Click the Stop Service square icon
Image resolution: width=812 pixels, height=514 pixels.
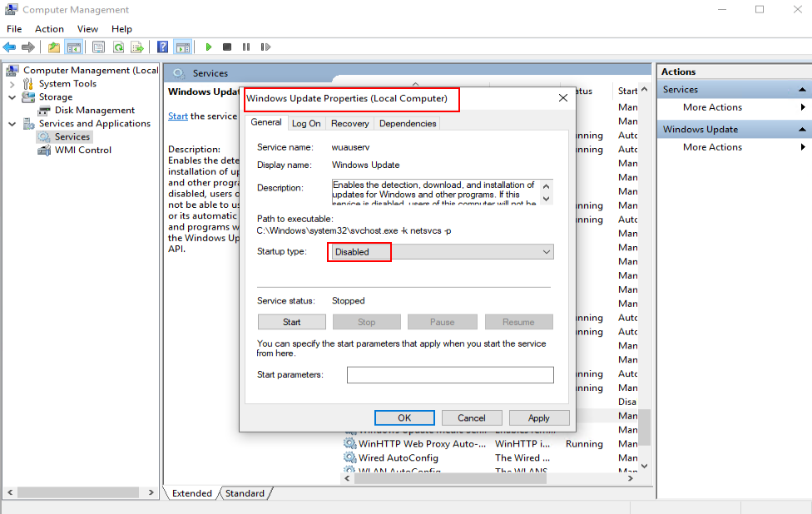click(227, 47)
